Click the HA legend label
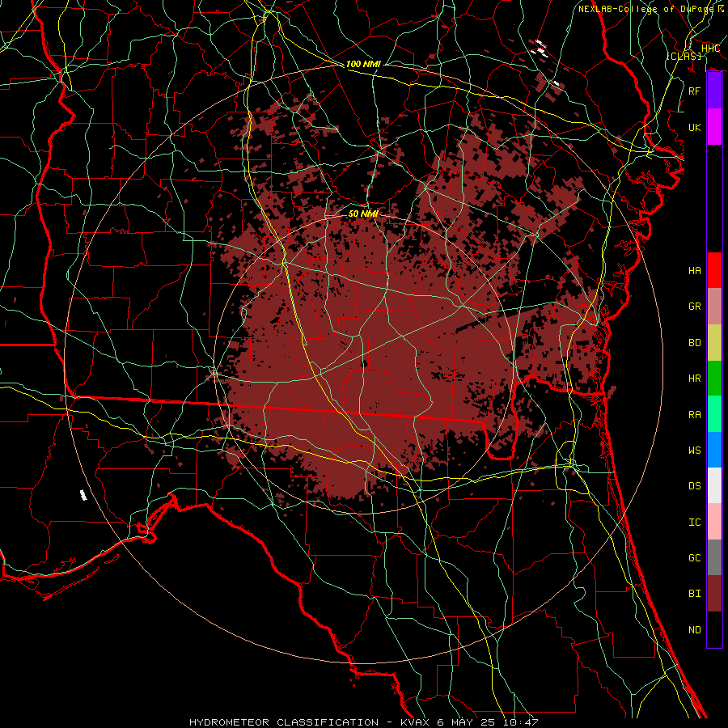728x728 pixels. coord(695,271)
